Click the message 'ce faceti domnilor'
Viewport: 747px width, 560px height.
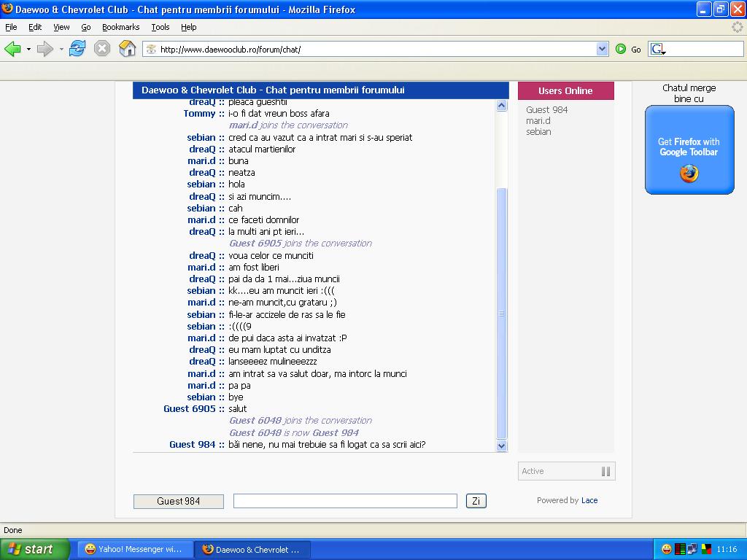point(264,220)
